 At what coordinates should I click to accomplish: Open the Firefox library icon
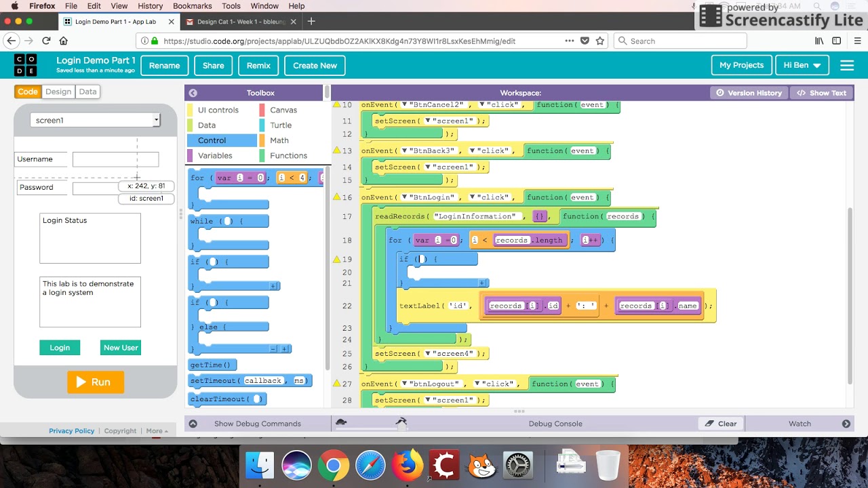click(819, 41)
